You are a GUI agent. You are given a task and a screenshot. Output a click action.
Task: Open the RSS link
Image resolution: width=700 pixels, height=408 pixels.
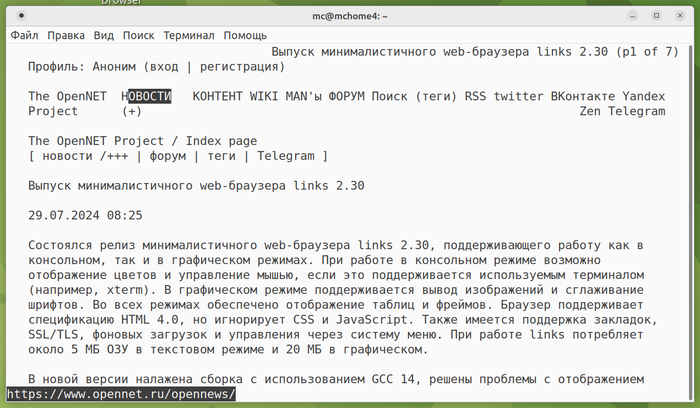[x=475, y=96]
